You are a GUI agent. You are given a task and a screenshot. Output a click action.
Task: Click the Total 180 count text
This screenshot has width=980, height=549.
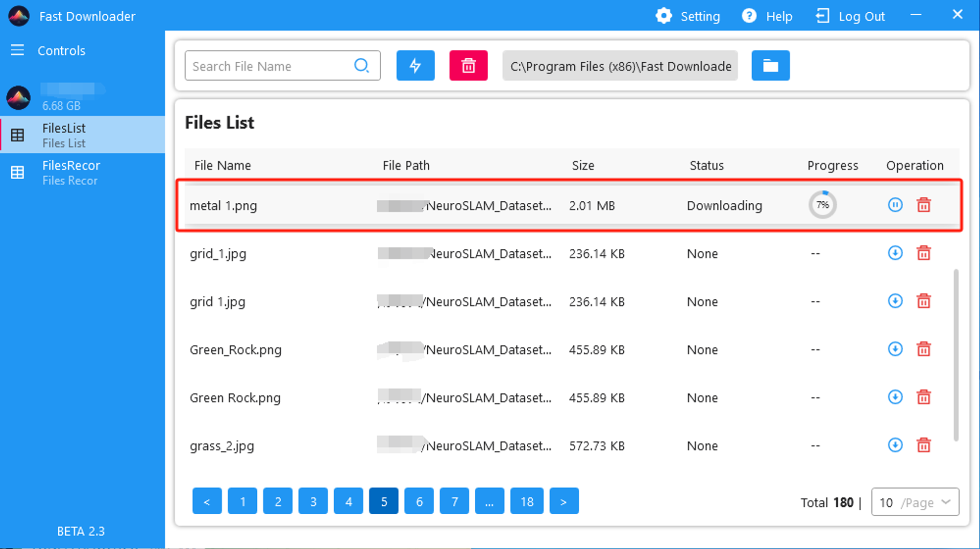(827, 502)
